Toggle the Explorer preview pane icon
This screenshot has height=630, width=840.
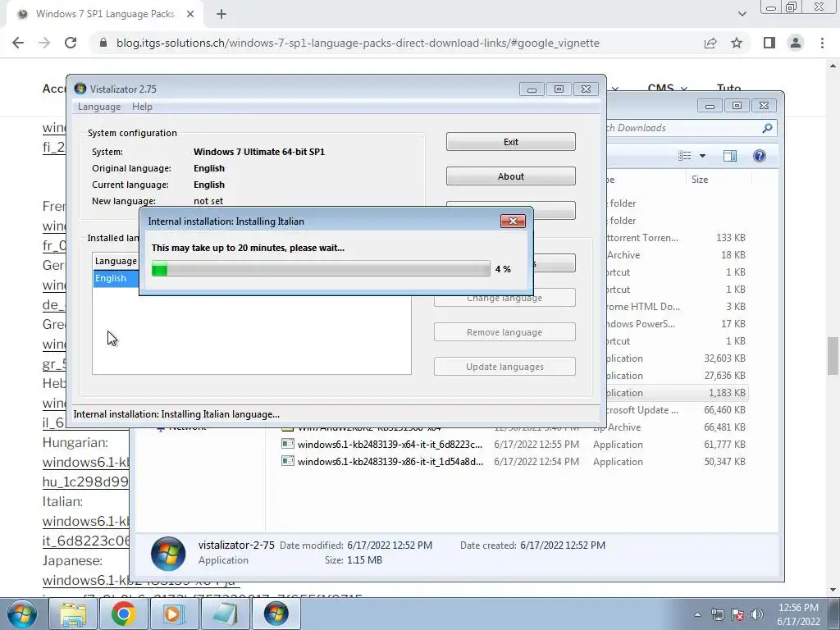coord(729,156)
